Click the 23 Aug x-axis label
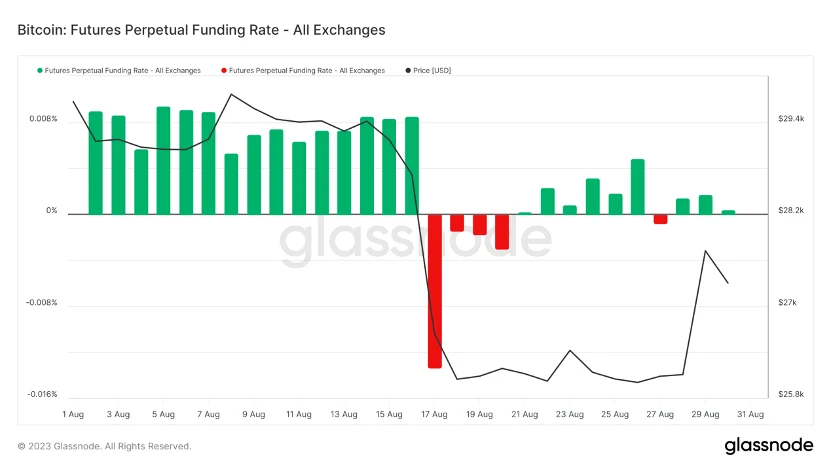Screen dimensions: 832x468 point(570,413)
